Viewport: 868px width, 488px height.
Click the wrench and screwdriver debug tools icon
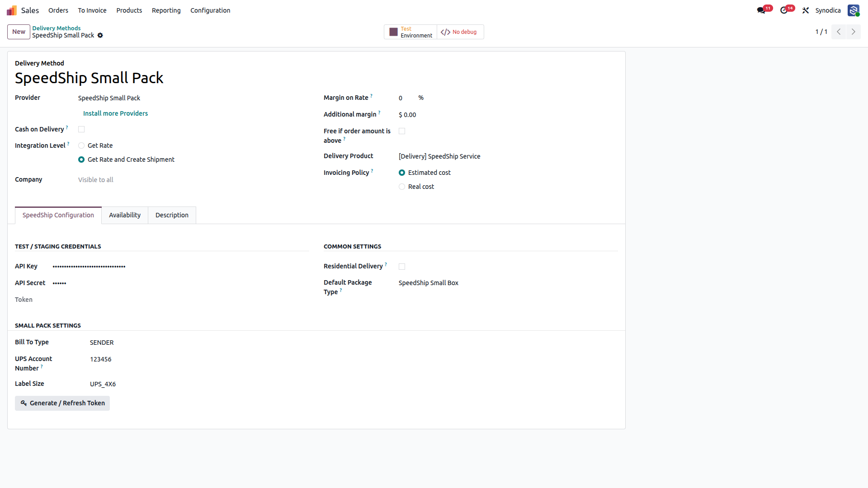pyautogui.click(x=806, y=10)
